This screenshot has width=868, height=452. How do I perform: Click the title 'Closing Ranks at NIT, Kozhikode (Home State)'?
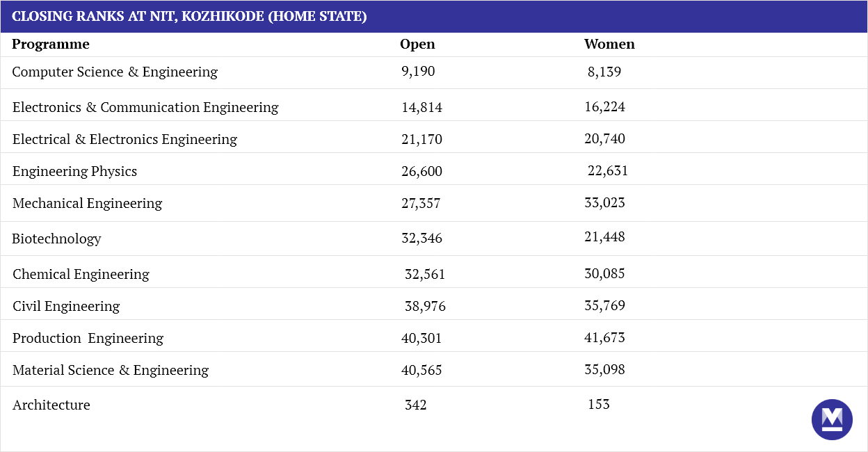(x=189, y=16)
